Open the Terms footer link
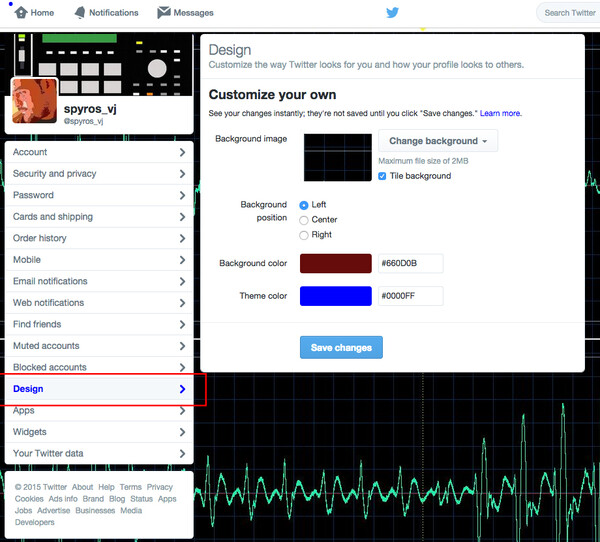Image resolution: width=600 pixels, height=542 pixels. (x=130, y=487)
